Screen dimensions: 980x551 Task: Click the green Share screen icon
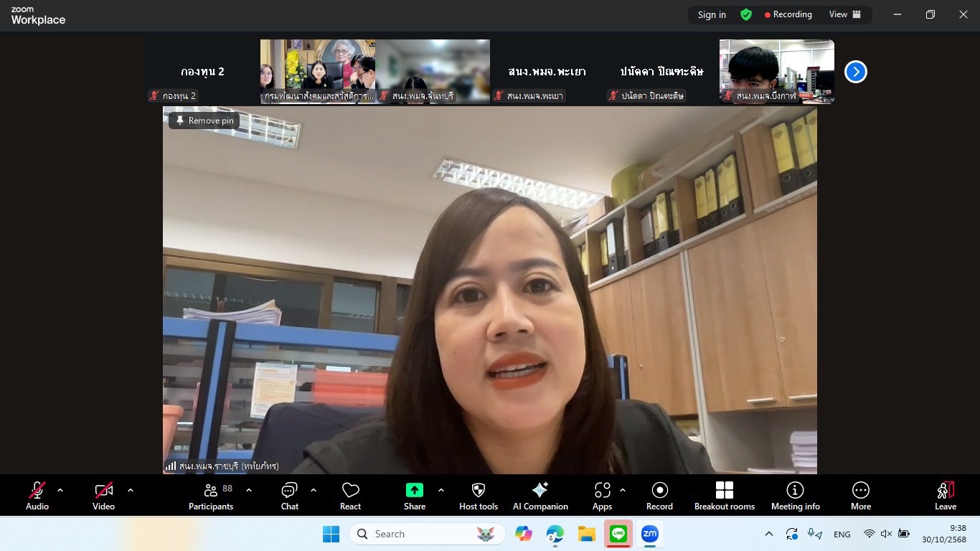[415, 490]
